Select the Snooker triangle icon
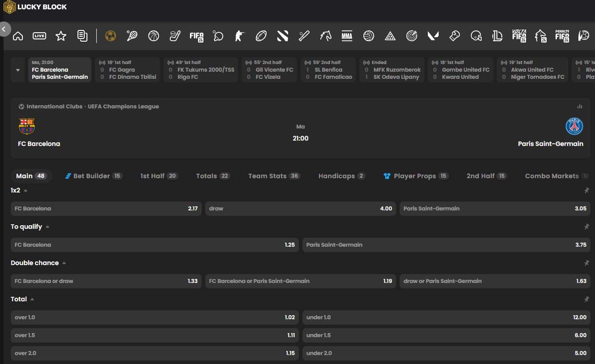Screen dimensions: 595x364 pos(390,36)
